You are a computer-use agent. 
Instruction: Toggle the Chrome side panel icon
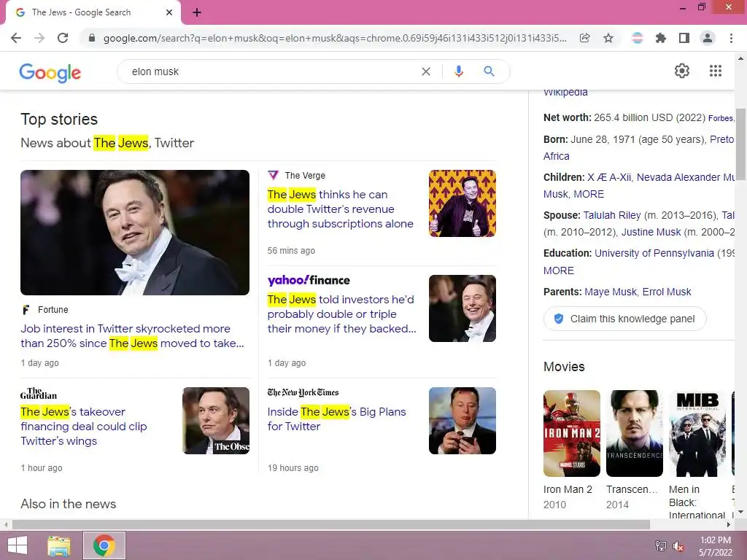click(684, 38)
